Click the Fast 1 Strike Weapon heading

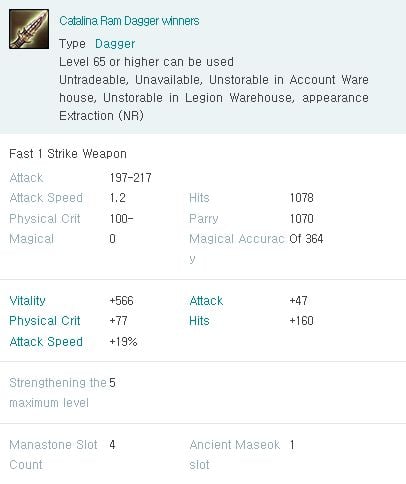click(x=68, y=154)
